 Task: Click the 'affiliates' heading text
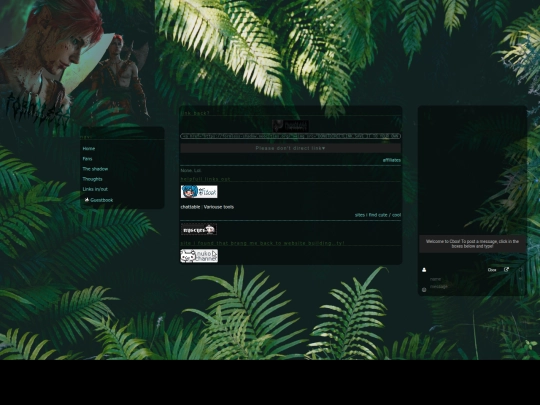pos(392,160)
